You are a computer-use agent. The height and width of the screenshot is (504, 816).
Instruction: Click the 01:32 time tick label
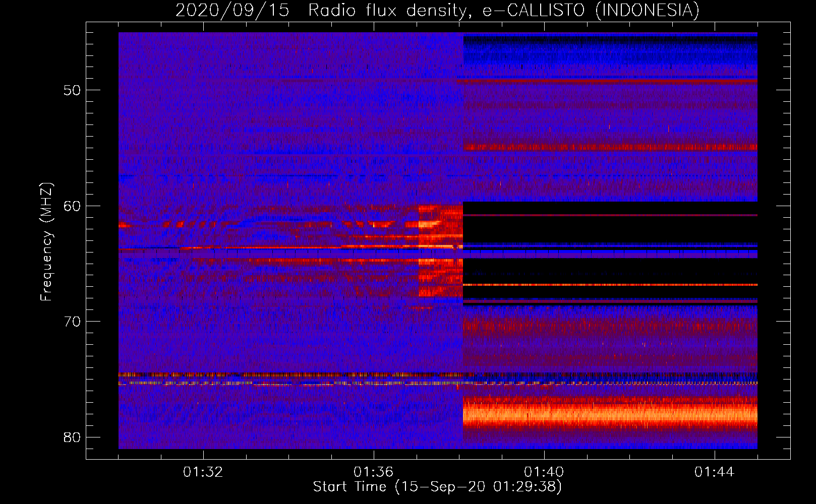[x=203, y=472]
